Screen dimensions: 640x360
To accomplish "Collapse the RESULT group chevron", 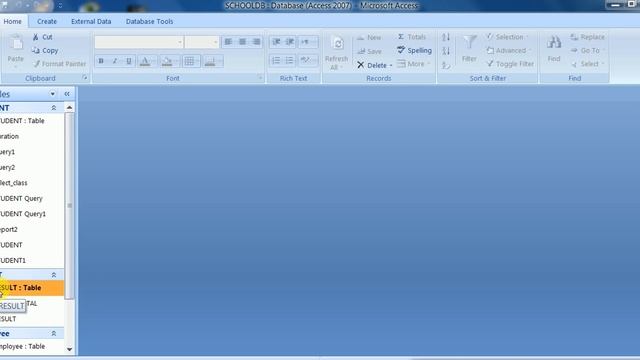I will coord(53,275).
